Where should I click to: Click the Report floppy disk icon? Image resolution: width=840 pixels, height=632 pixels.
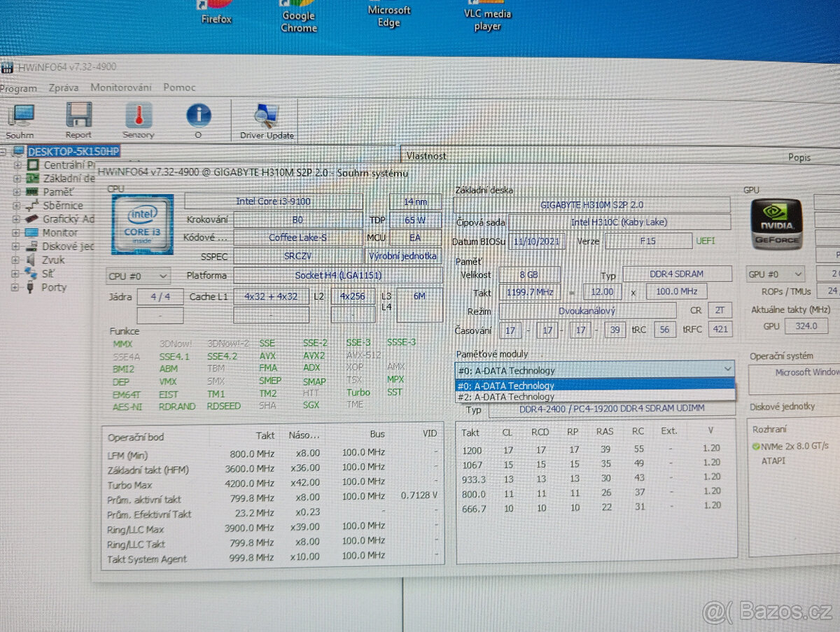79,115
